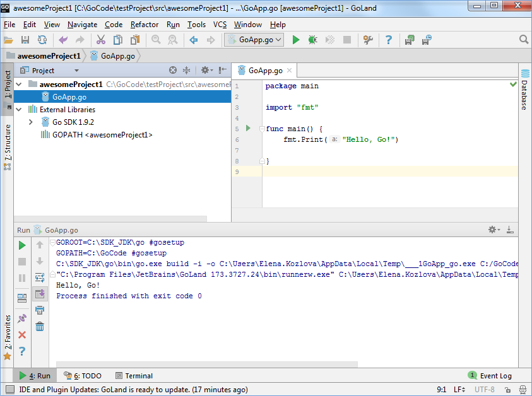The width and height of the screenshot is (532, 396).
Task: Toggle tool window buttons at bottom-left corner
Action: 9,390
